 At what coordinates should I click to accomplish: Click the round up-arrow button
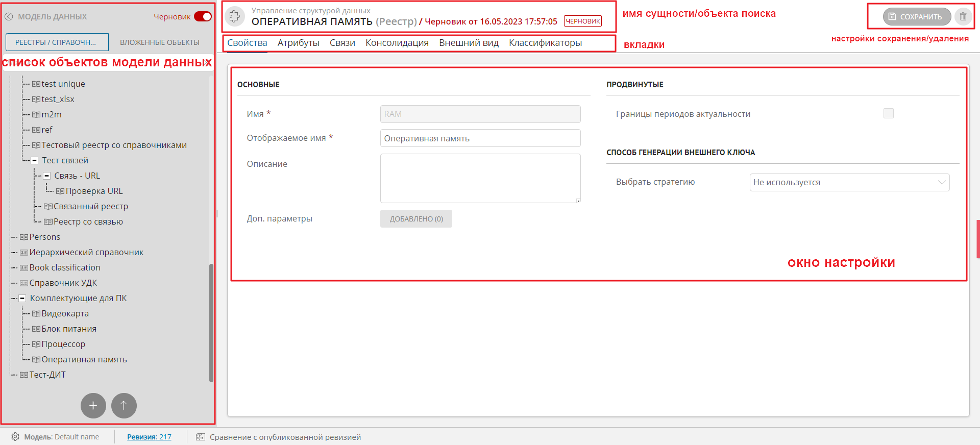click(x=124, y=406)
